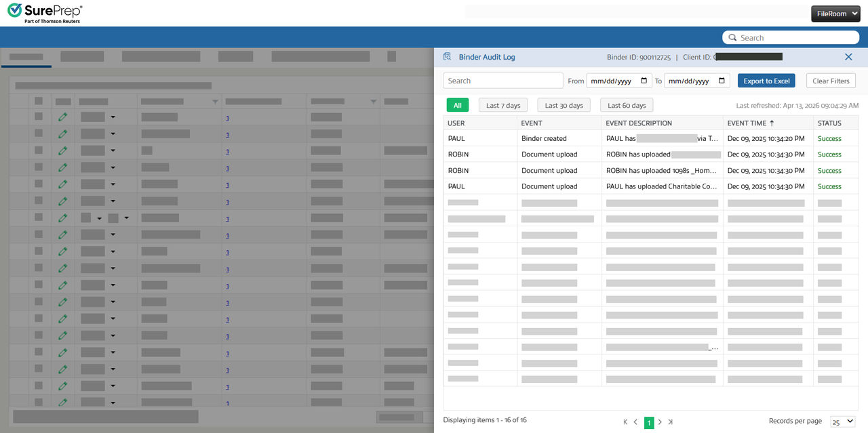
Task: Open the To date calendar picker icon
Action: point(722,81)
